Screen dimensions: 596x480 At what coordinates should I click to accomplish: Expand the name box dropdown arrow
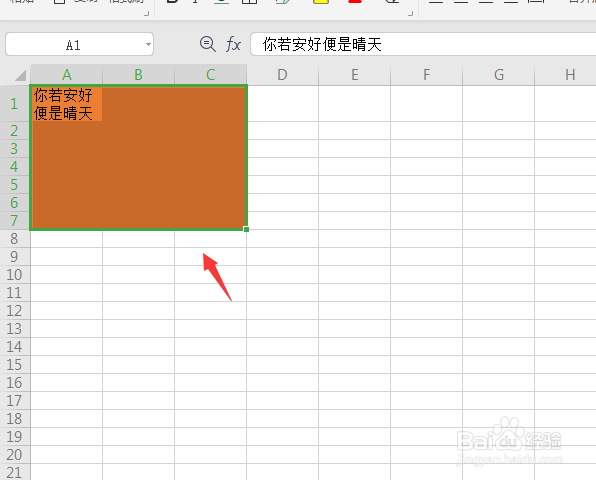coord(148,44)
